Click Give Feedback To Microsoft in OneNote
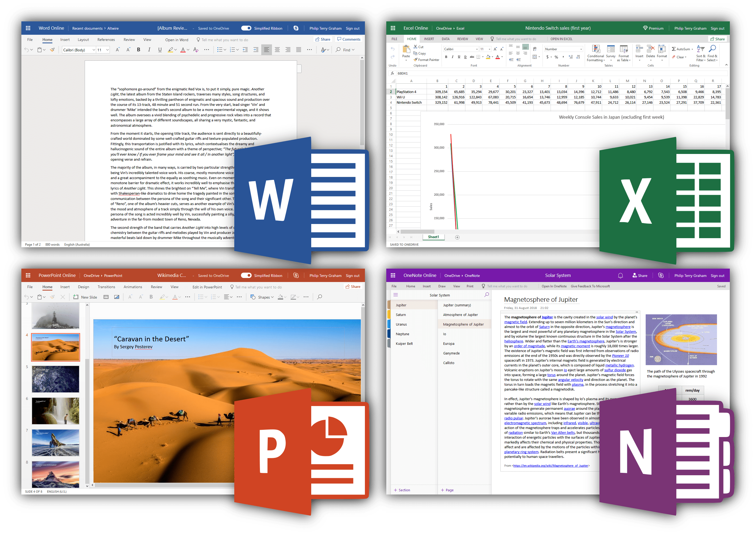The image size is (756, 537). [590, 286]
